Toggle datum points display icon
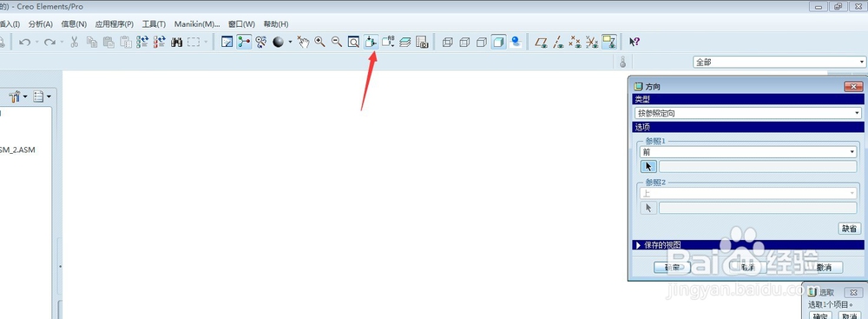868x319 pixels. (x=575, y=43)
